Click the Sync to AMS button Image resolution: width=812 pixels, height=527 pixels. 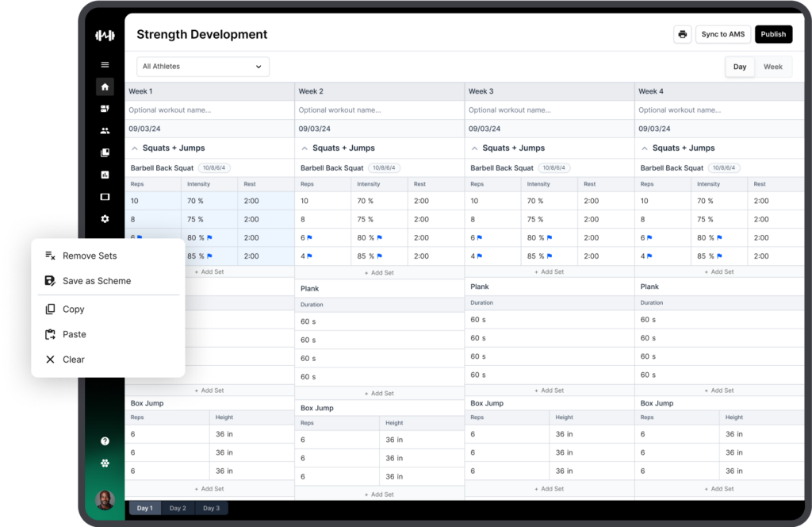pyautogui.click(x=722, y=34)
